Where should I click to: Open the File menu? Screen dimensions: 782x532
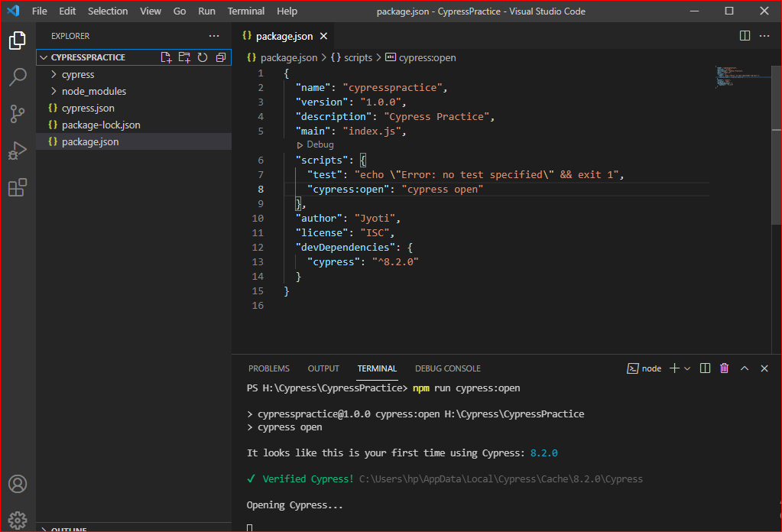point(40,11)
